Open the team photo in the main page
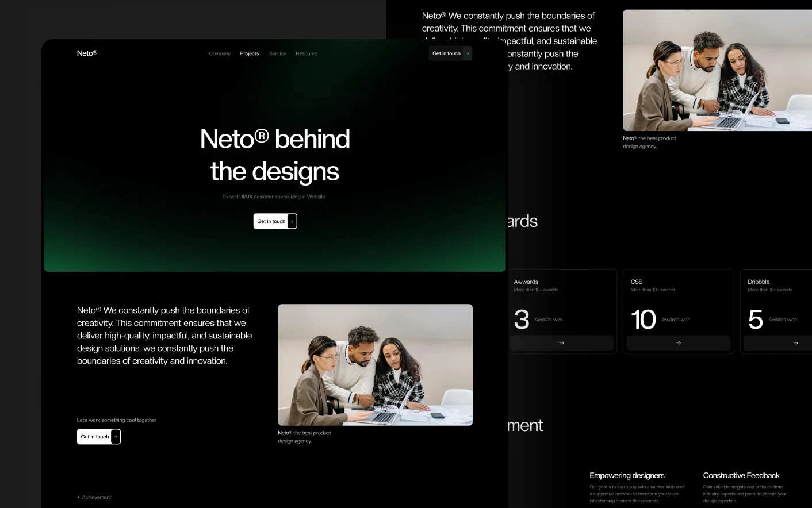 click(375, 365)
